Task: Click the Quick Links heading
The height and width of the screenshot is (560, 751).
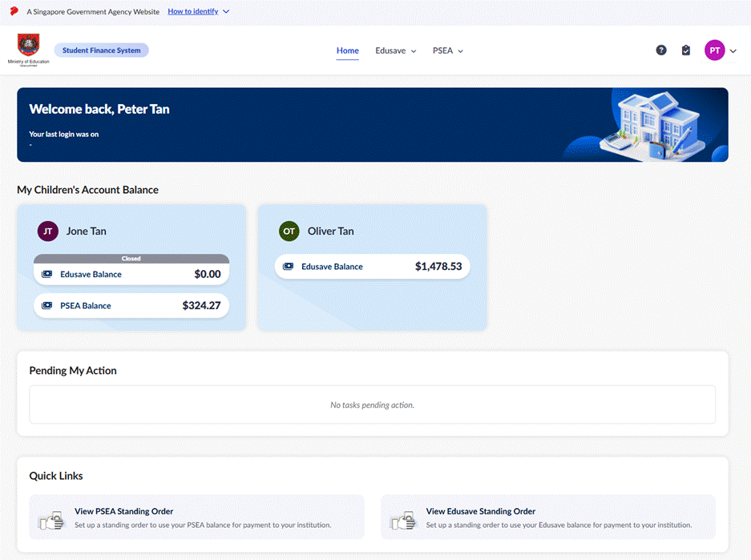Action: coord(56,476)
